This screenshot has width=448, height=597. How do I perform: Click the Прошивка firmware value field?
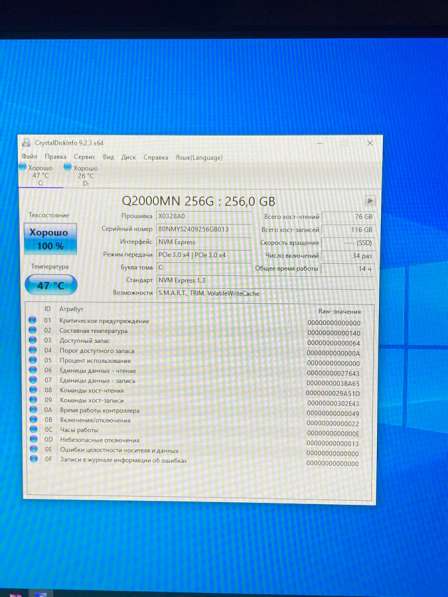204,216
